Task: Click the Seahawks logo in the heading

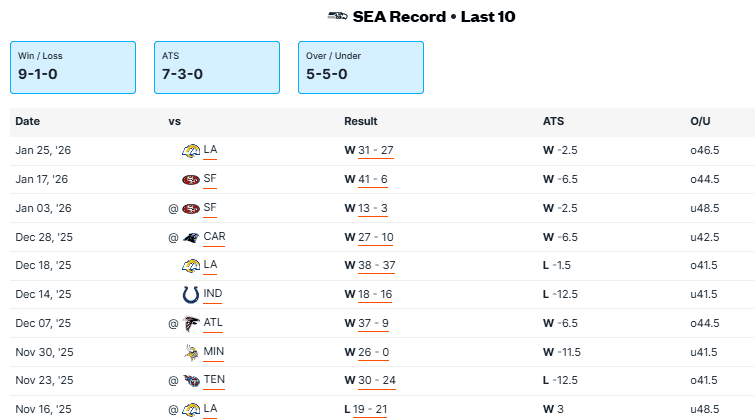Action: [338, 16]
